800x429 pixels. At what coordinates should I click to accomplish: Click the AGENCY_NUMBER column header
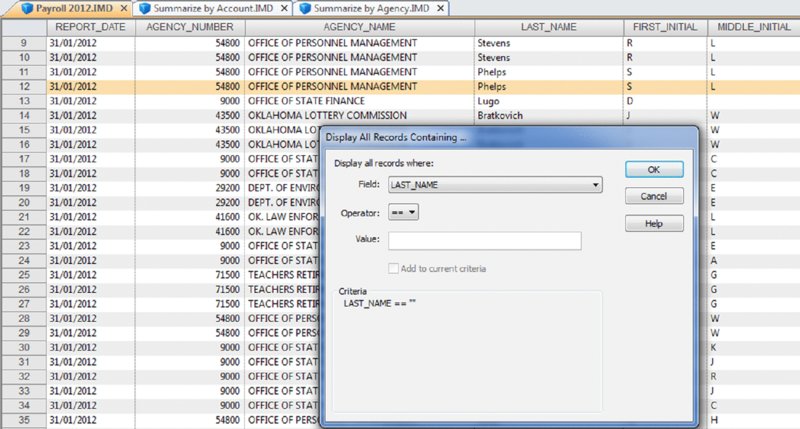tap(190, 27)
